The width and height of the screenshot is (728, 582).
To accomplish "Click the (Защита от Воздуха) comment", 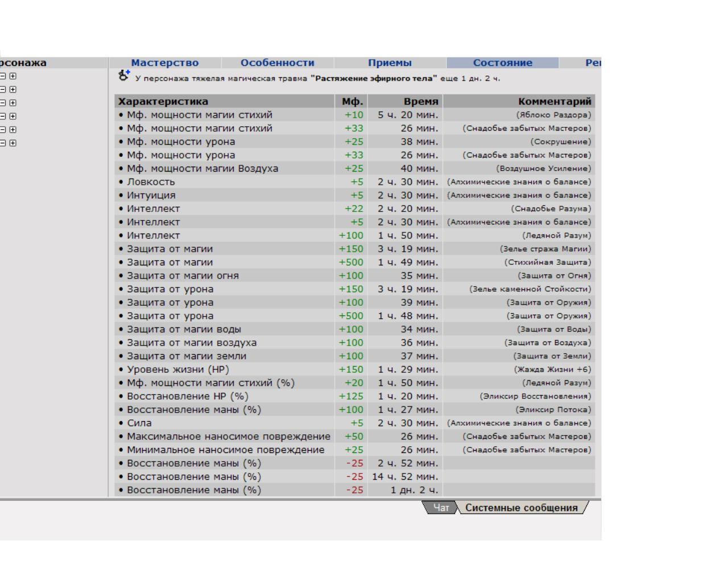I will coord(548,343).
